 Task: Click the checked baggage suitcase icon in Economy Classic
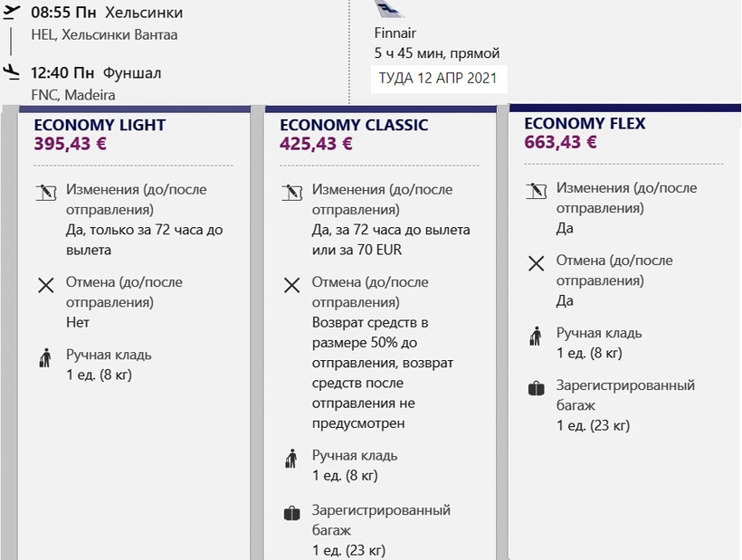click(291, 514)
